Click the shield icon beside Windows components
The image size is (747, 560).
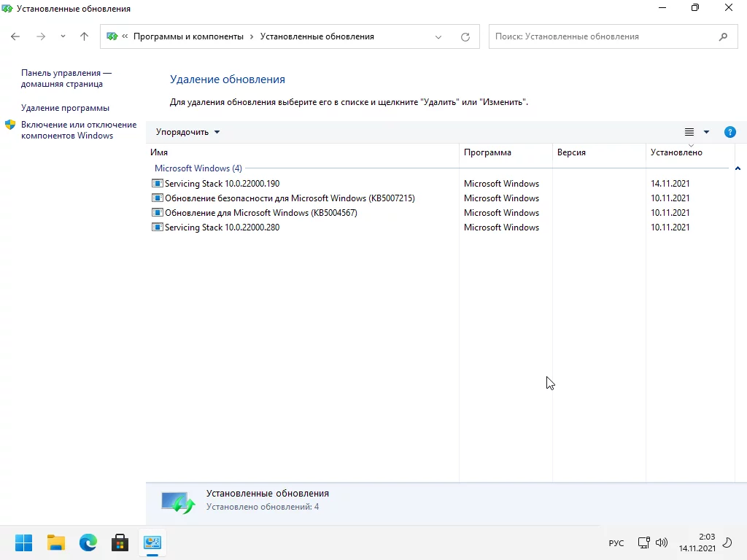10,125
